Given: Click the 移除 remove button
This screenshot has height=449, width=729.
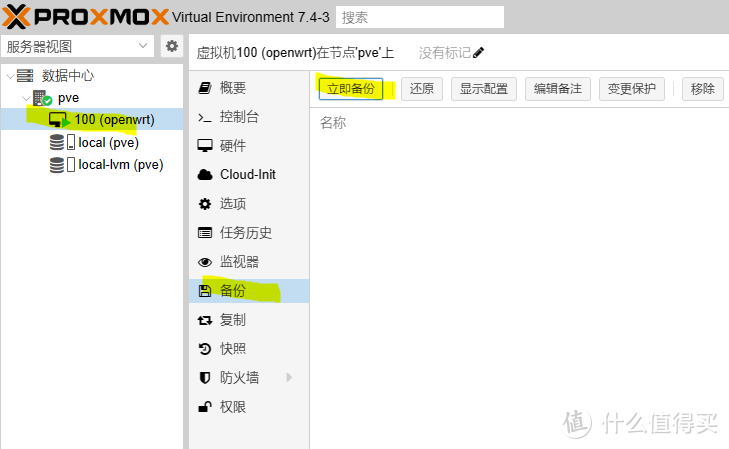Looking at the screenshot, I should [702, 89].
